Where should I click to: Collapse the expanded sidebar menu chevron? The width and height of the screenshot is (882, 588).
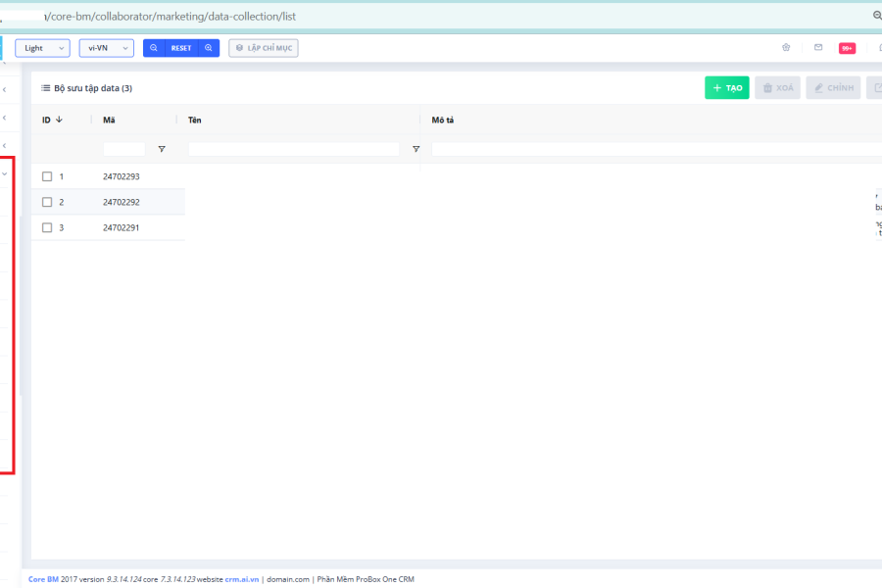(x=5, y=173)
